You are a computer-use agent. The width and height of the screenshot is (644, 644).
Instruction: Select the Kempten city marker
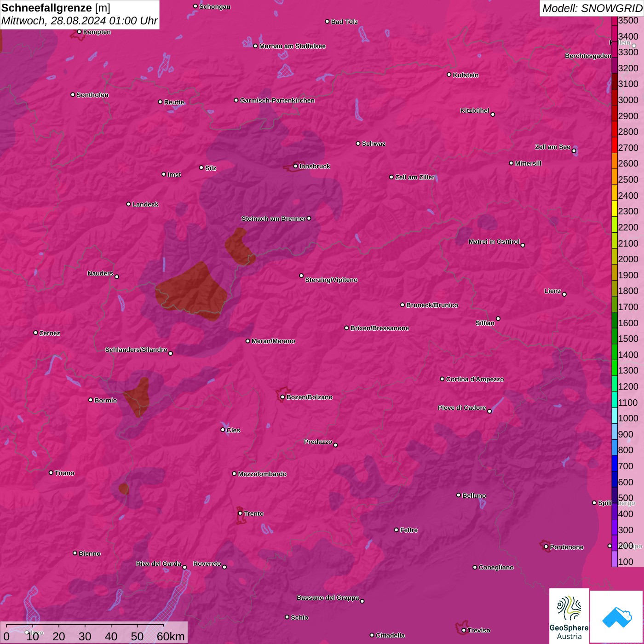coord(79,32)
